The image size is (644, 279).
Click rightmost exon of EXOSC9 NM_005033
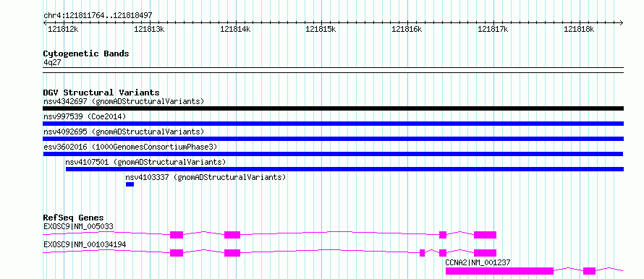(x=485, y=235)
